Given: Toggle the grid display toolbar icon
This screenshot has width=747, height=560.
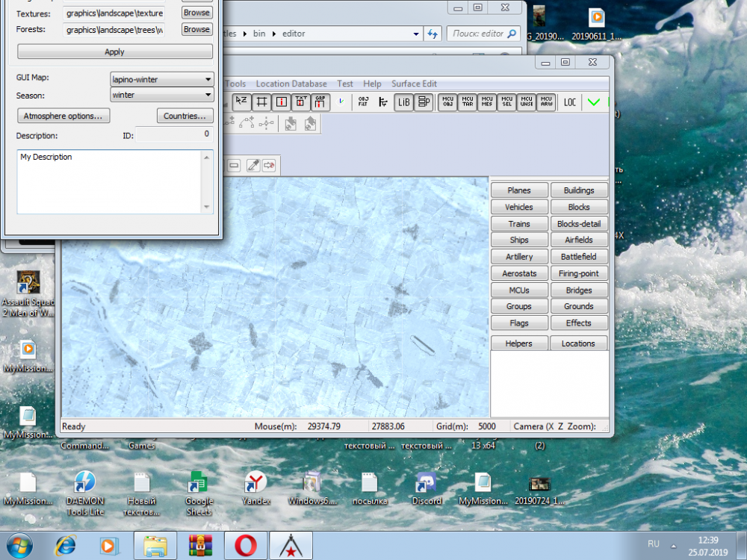Looking at the screenshot, I should coord(262,102).
